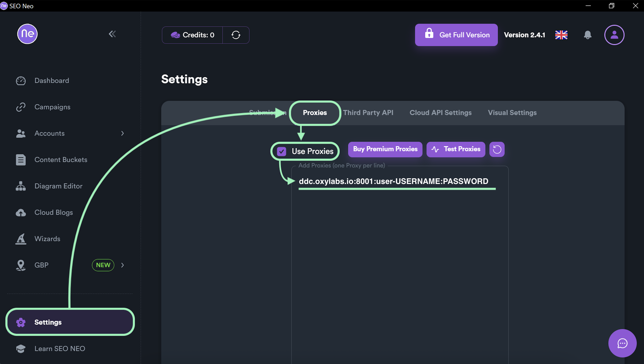Open the notifications bell
Screen dimensions: 644x364
click(587, 35)
